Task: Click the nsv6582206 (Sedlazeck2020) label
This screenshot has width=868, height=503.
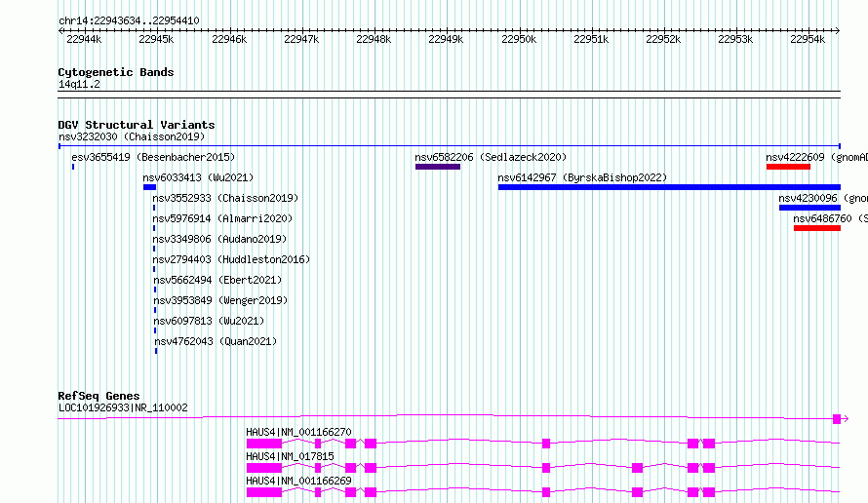Action: point(491,157)
